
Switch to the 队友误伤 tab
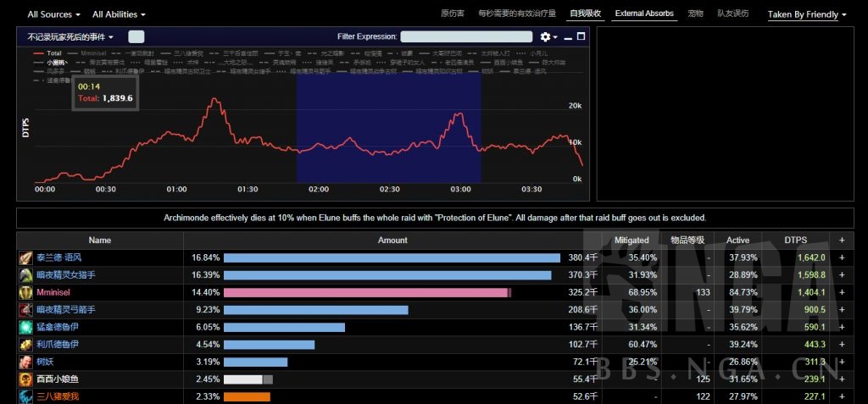(x=733, y=14)
